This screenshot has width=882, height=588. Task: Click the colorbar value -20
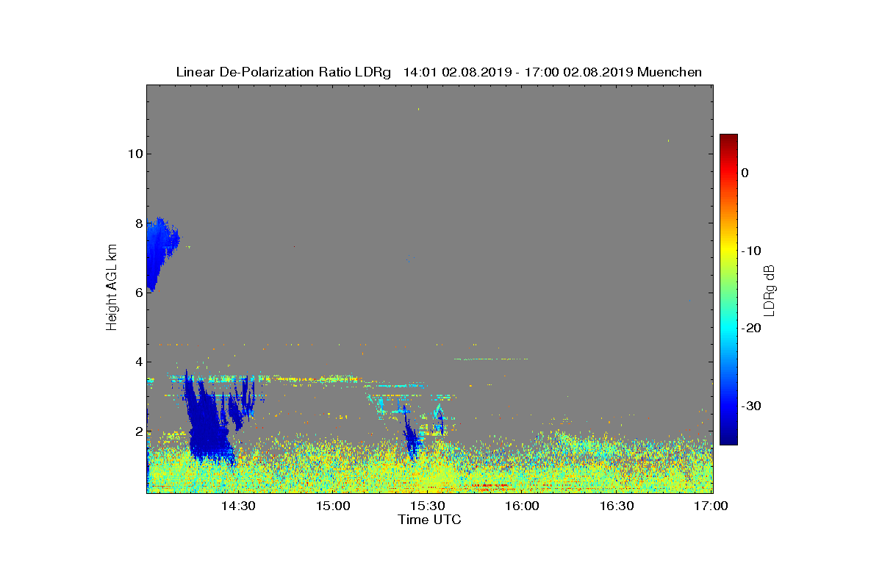750,328
